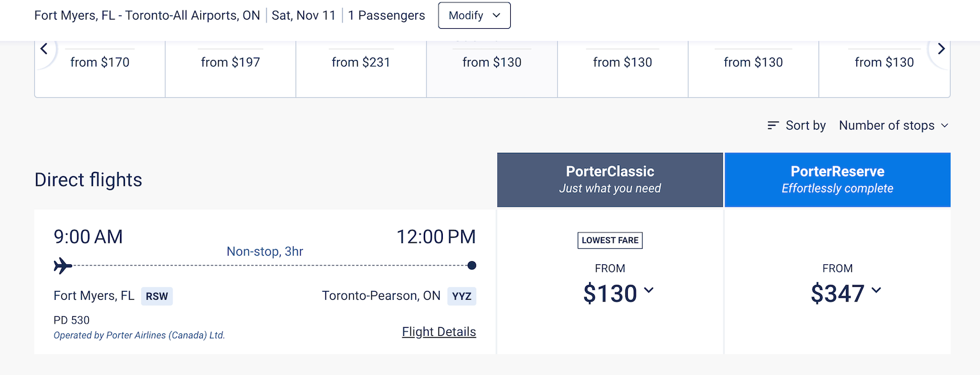
Task: Click the 1 Passengers summary text
Action: pyautogui.click(x=386, y=15)
